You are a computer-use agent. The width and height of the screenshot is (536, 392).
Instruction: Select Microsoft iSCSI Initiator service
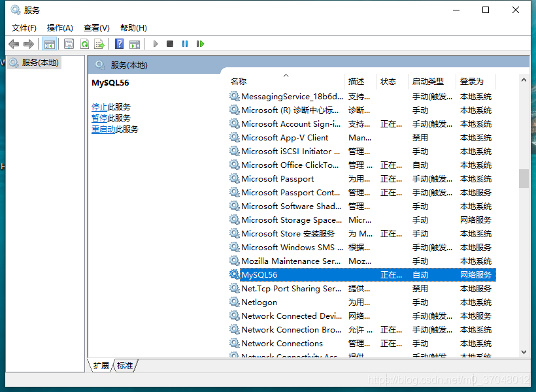362,151
